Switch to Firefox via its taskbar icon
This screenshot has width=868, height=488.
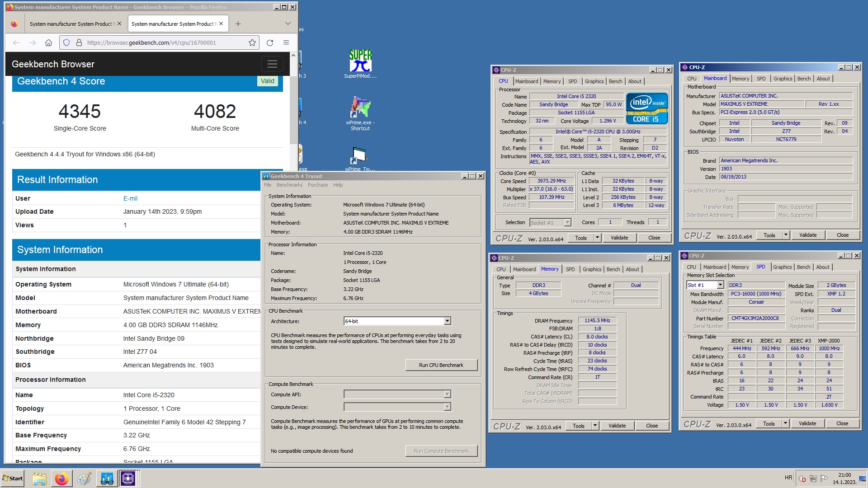[62, 479]
